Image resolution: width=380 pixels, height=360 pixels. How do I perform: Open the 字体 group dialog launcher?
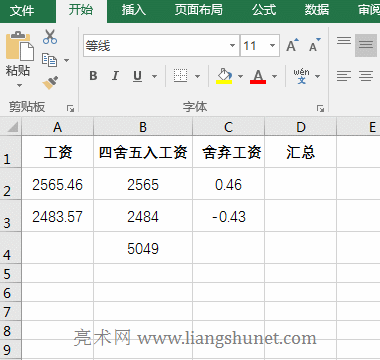pyautogui.click(x=320, y=108)
